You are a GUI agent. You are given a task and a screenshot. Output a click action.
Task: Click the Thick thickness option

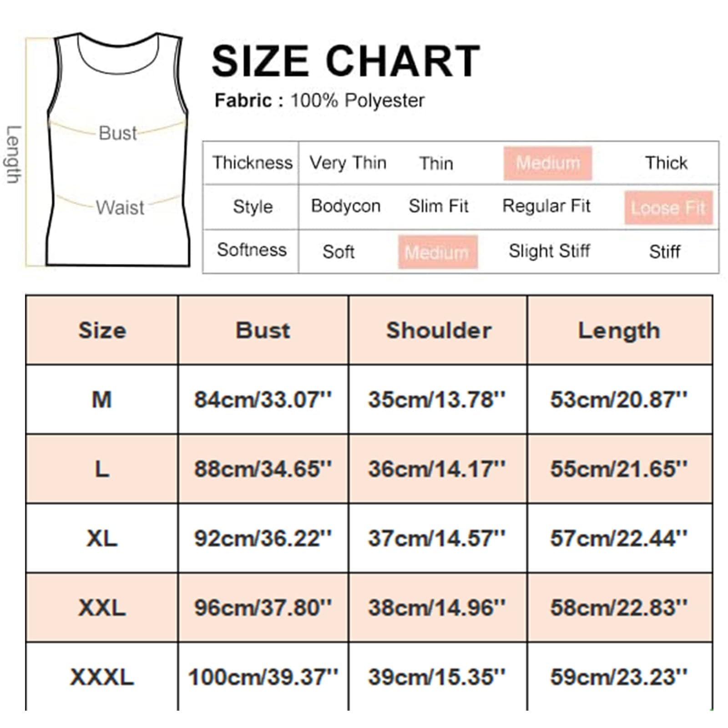(x=666, y=163)
